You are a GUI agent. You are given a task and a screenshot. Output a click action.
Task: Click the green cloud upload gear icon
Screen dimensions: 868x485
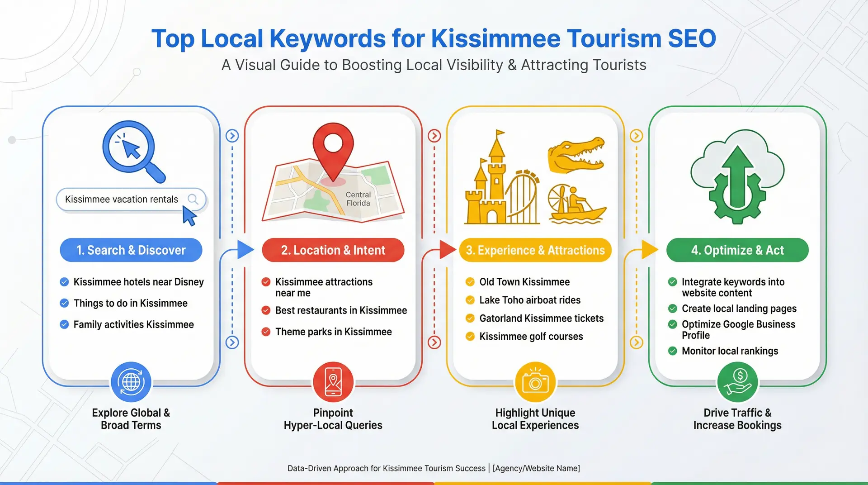[x=737, y=176]
